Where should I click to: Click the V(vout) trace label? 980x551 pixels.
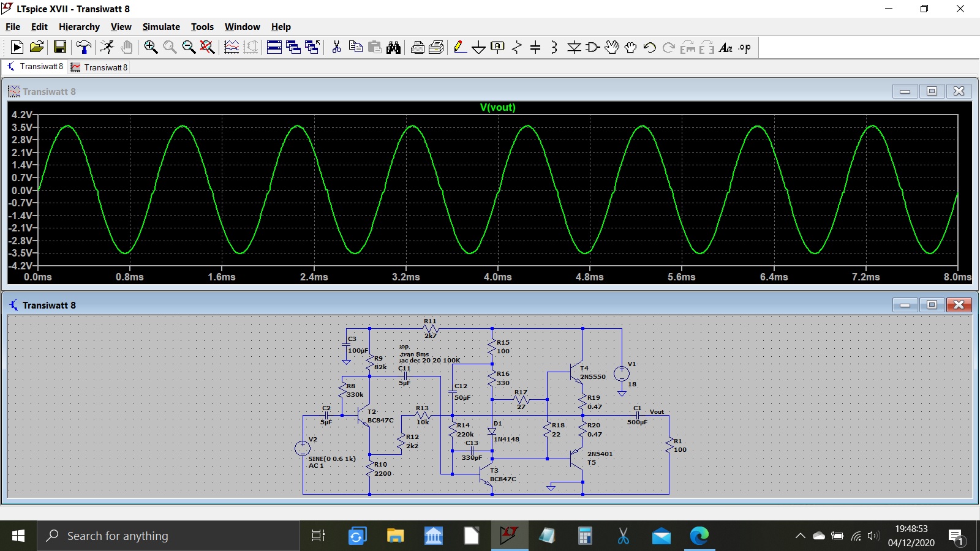(x=498, y=107)
